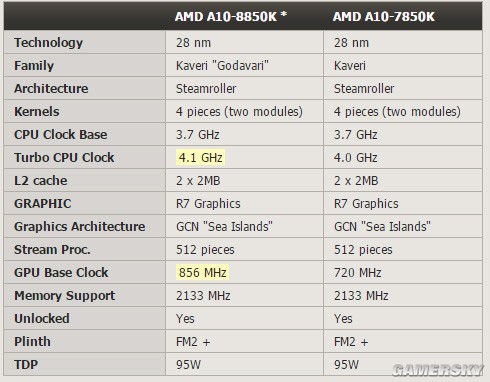
Task: Click the Technology row label
Action: tap(48, 43)
